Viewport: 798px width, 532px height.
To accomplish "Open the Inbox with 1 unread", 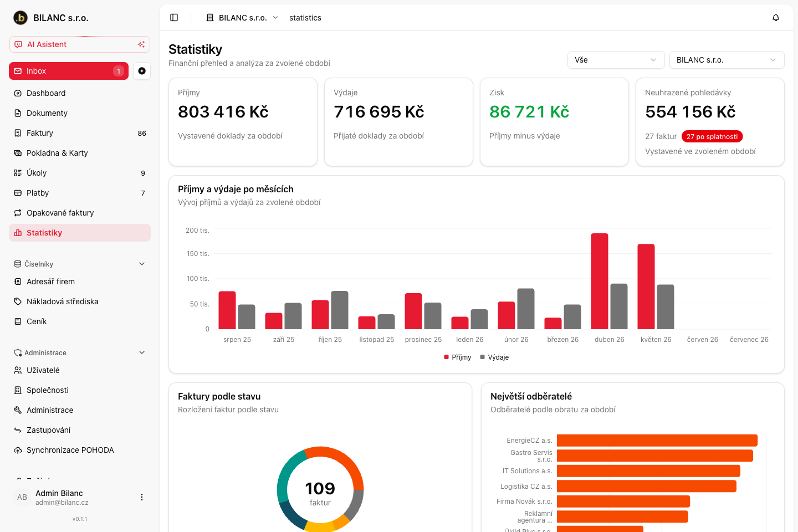I will pyautogui.click(x=69, y=71).
